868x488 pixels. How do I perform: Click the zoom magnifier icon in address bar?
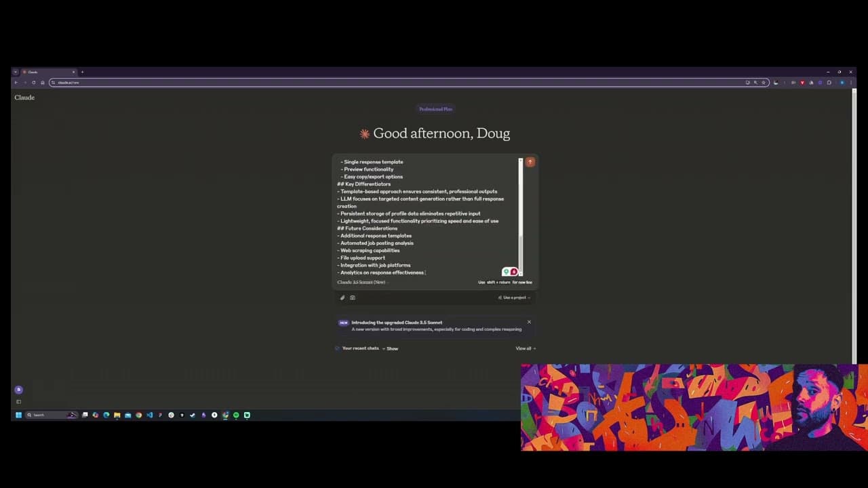755,83
